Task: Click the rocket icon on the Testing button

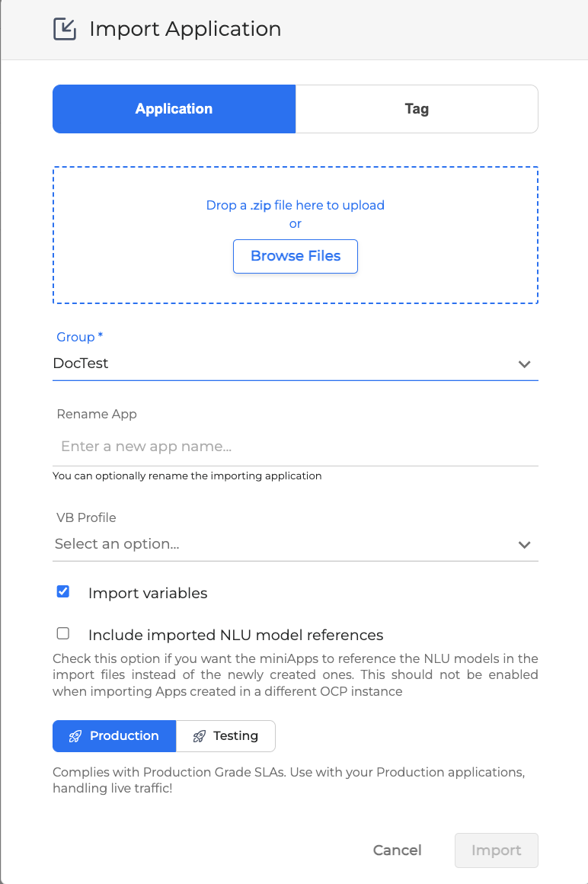Action: click(200, 736)
